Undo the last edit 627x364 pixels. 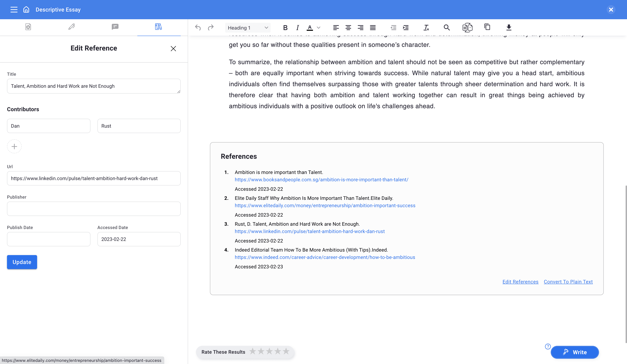(198, 27)
